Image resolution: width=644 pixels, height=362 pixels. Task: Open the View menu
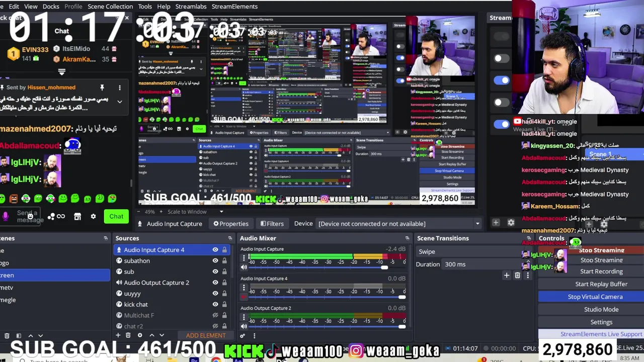click(x=31, y=7)
